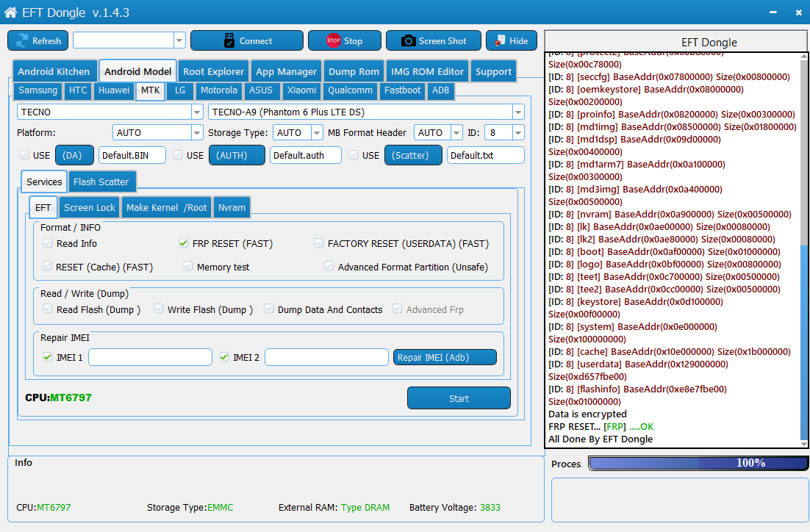Switch to Dump Rom tab
810x532 pixels.
click(354, 72)
